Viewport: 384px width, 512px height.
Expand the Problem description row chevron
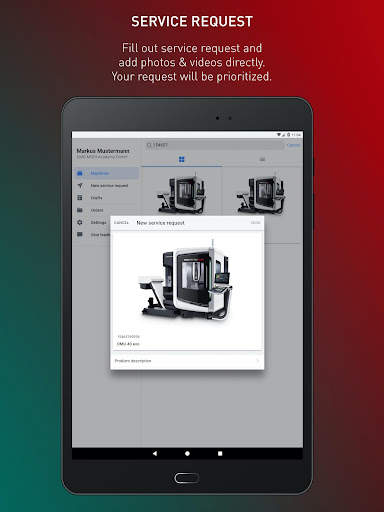click(x=257, y=361)
